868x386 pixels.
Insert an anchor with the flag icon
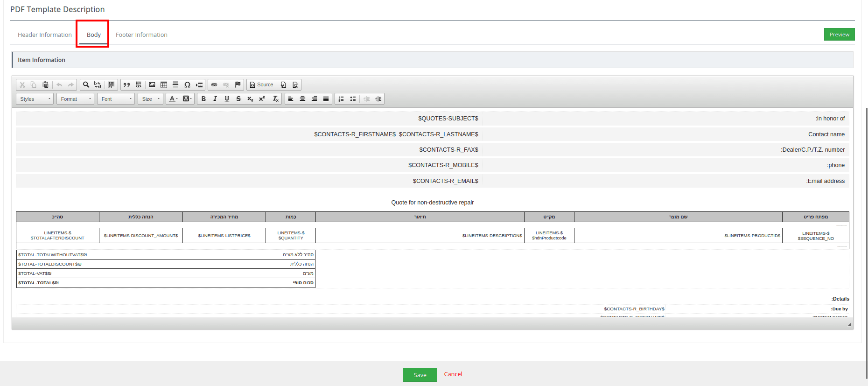click(x=238, y=84)
